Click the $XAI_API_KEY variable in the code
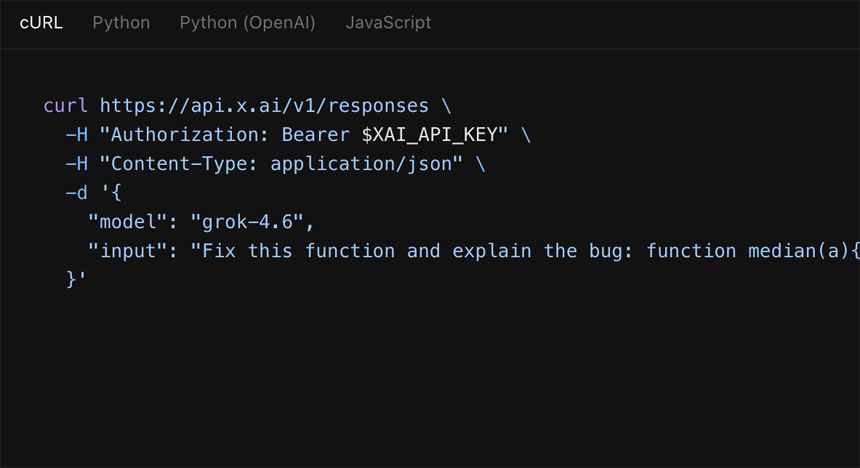 point(429,134)
